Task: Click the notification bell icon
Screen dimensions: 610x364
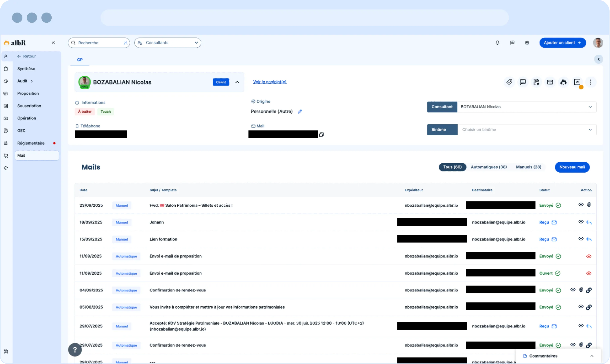Action: (497, 43)
